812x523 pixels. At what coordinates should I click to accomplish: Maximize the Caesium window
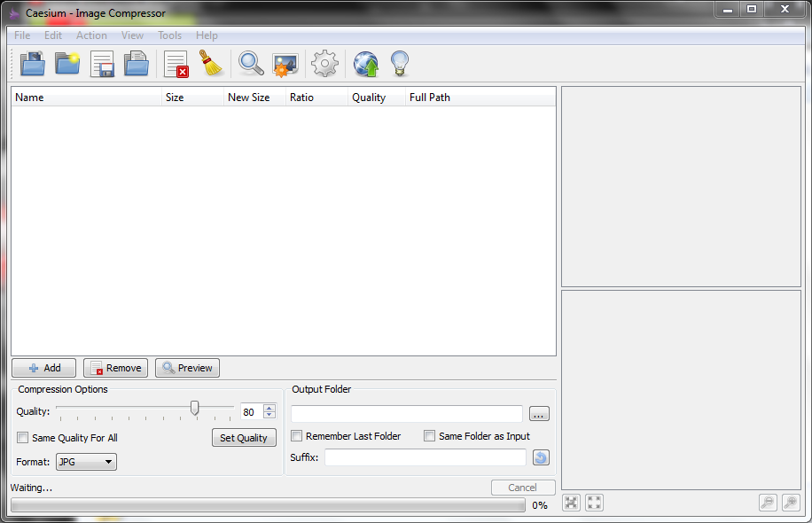(752, 9)
